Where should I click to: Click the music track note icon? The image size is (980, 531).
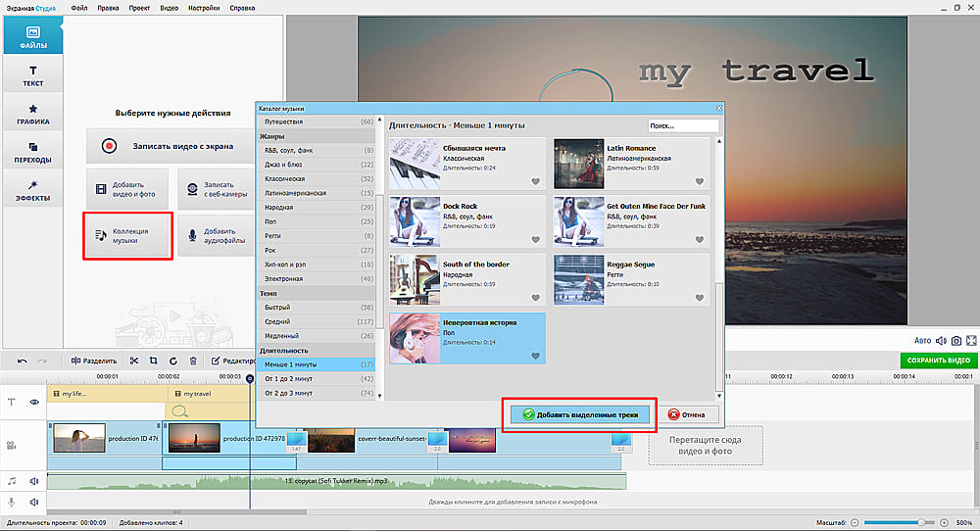[x=11, y=481]
